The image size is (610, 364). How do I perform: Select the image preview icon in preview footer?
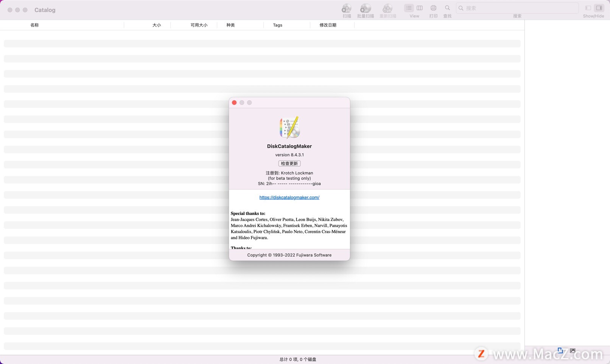pyautogui.click(x=573, y=351)
